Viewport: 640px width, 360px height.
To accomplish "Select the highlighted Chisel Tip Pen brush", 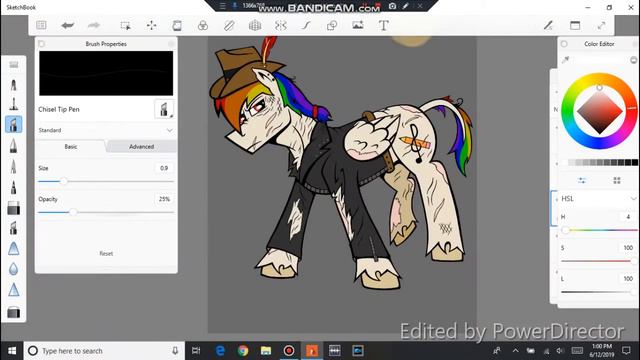I will (x=13, y=124).
